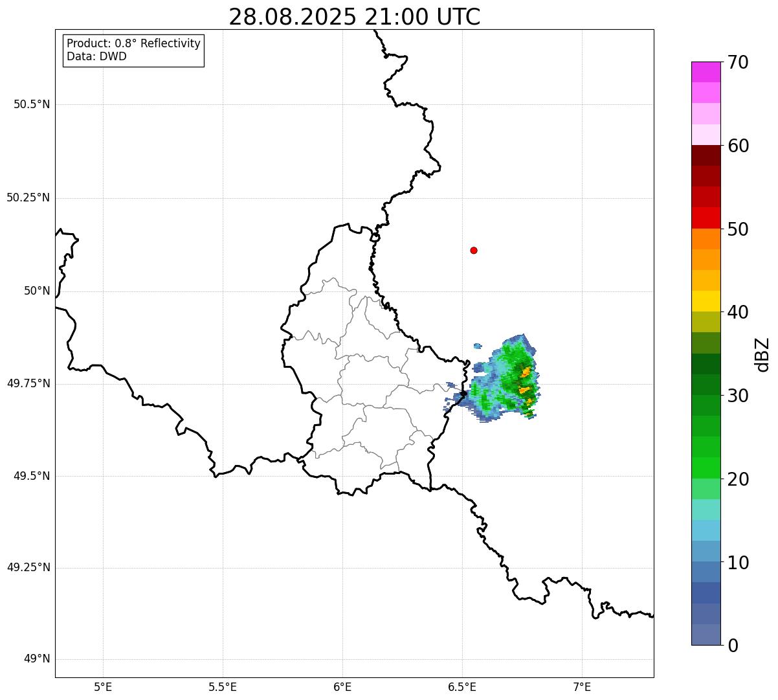Click the bright green colorbar segment above 20
This screenshot has height=700, width=778.
point(706,468)
